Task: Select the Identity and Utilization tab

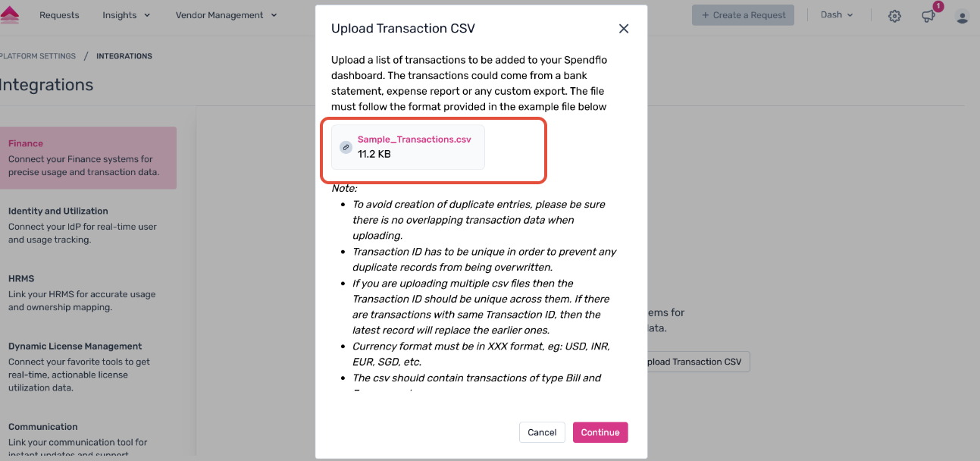Action: 87,225
